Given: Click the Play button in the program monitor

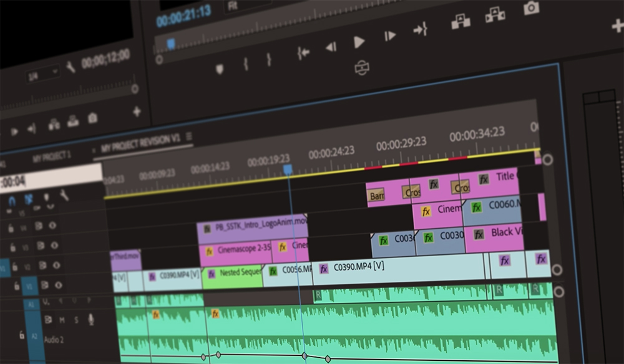Looking at the screenshot, I should (x=358, y=41).
